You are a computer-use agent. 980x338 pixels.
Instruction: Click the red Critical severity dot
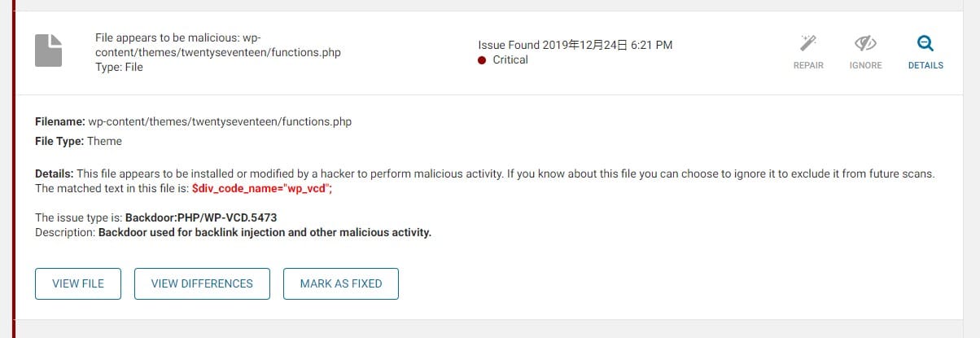click(x=482, y=60)
